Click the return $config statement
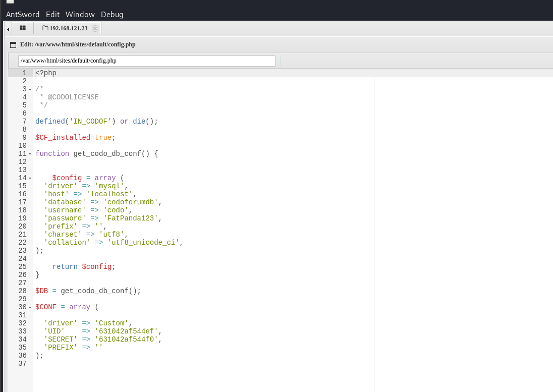The image size is (553, 392). [84, 267]
